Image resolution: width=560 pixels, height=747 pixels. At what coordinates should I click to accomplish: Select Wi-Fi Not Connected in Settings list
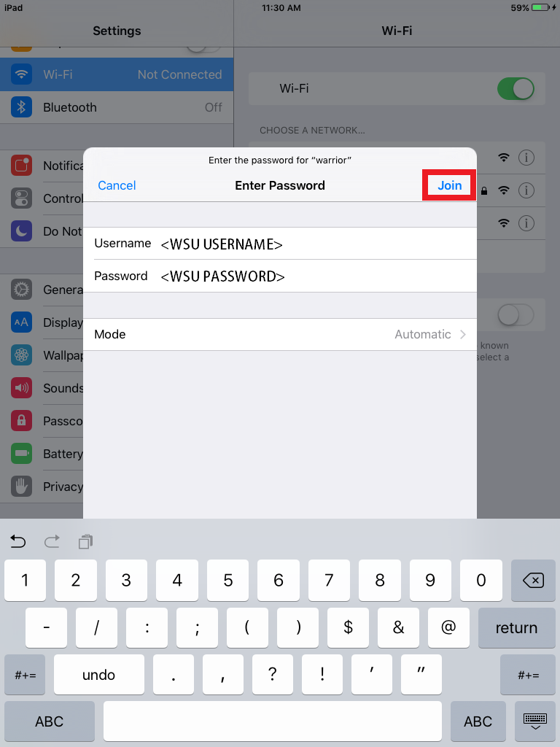tap(117, 74)
